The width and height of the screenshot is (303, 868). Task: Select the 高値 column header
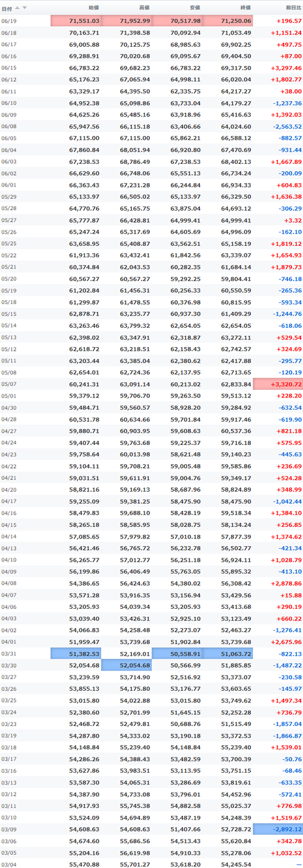(144, 8)
